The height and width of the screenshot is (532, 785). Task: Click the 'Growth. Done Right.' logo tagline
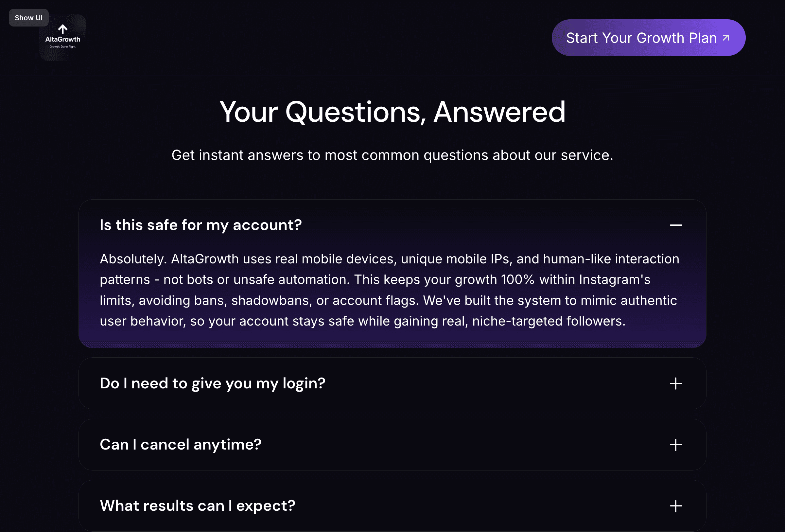[x=63, y=47]
